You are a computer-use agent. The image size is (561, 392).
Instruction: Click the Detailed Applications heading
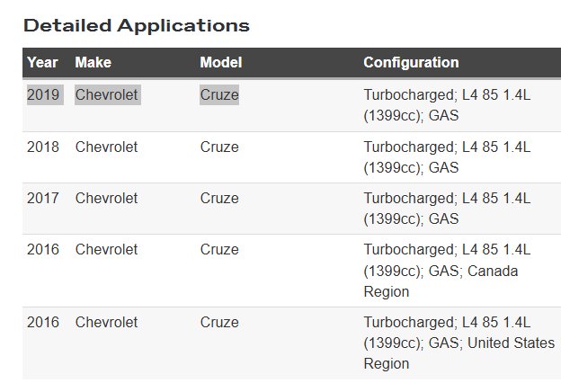pyautogui.click(x=137, y=25)
